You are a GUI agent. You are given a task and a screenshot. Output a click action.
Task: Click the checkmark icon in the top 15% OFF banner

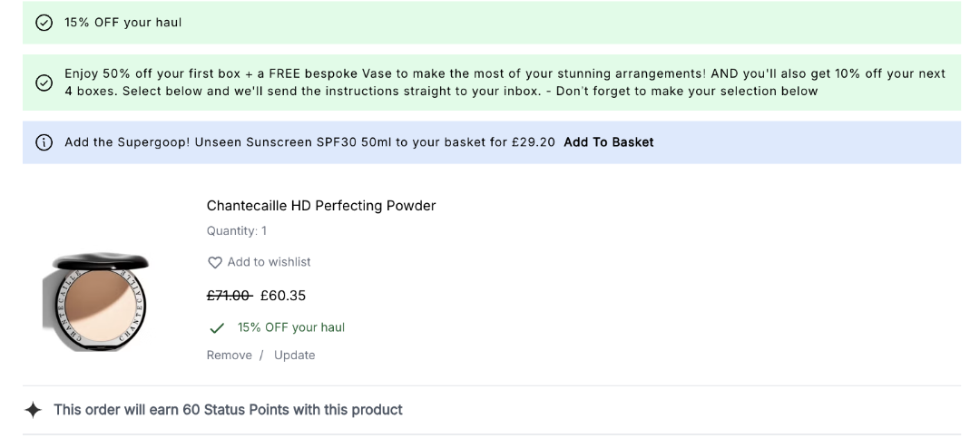(x=44, y=23)
